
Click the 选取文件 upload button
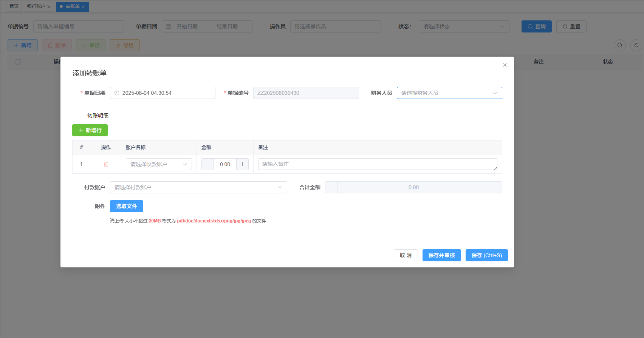tap(127, 206)
